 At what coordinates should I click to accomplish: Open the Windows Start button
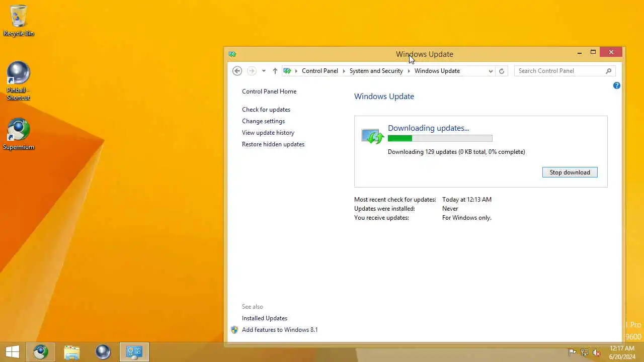(x=13, y=352)
